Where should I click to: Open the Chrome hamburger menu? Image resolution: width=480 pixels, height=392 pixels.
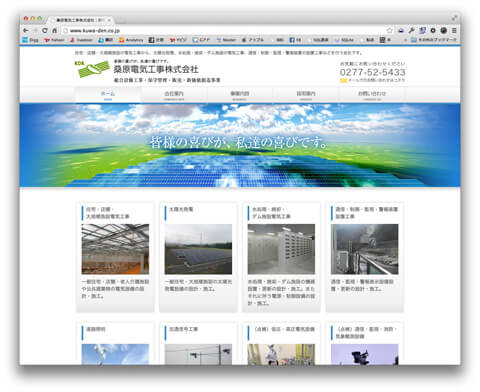point(454,31)
